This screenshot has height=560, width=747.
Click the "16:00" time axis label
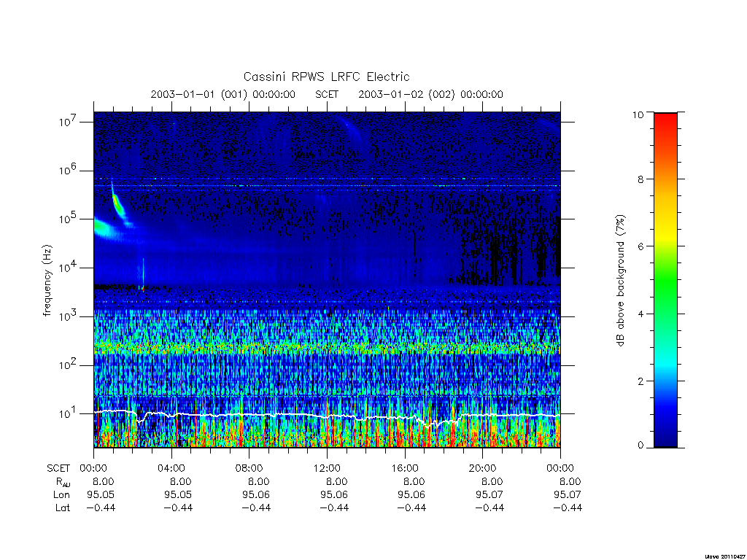[404, 469]
